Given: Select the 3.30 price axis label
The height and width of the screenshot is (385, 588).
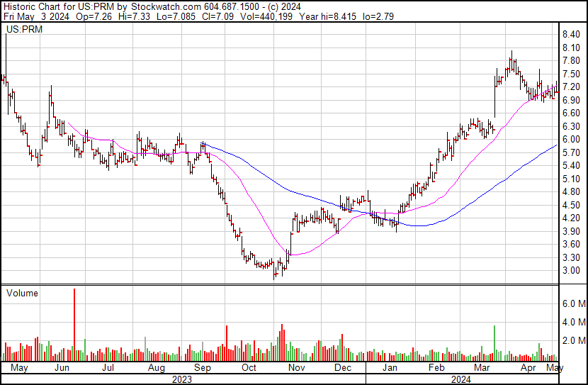Looking at the screenshot, I should (571, 257).
